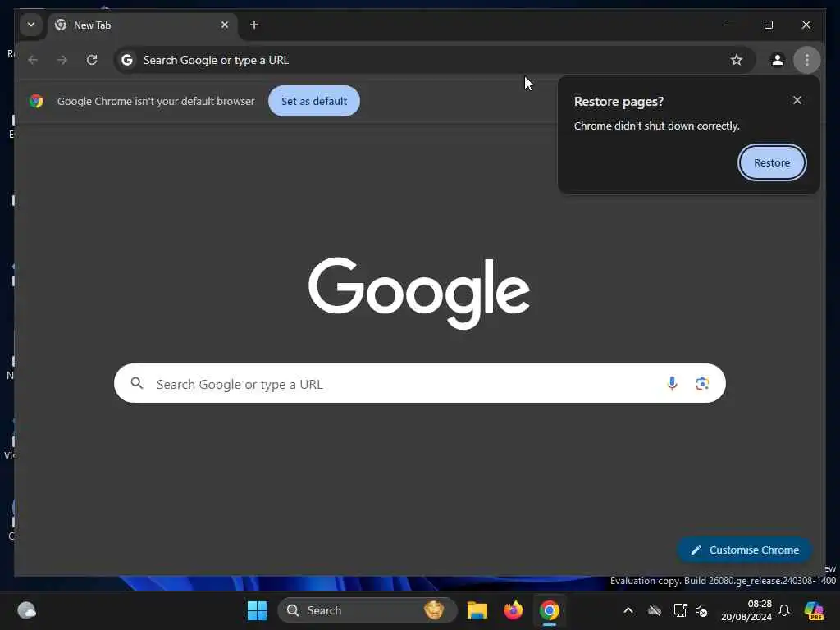840x630 pixels.
Task: Click Chrome icon in taskbar
Action: (549, 610)
